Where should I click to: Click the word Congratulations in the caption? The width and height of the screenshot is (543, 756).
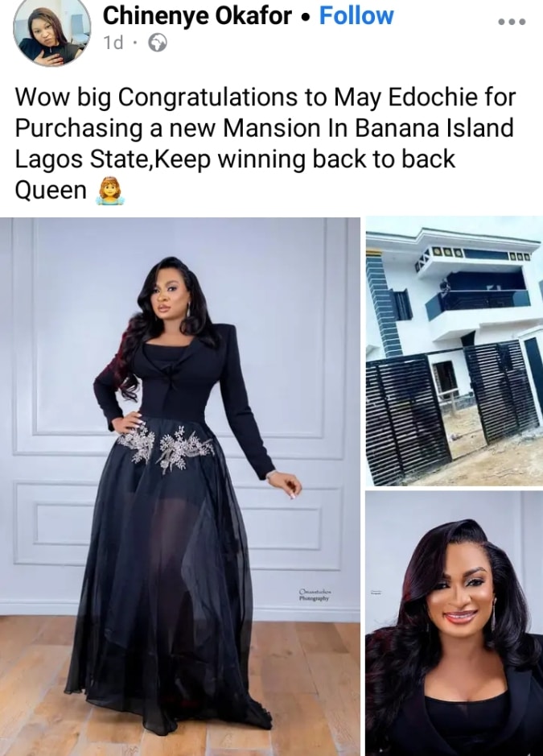208,98
